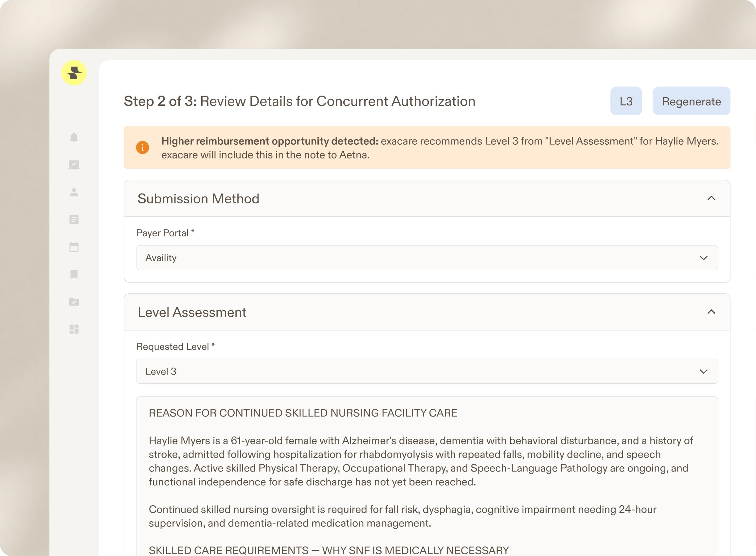Open the dashboard grid icon in sidebar
The width and height of the screenshot is (756, 556).
tap(74, 329)
